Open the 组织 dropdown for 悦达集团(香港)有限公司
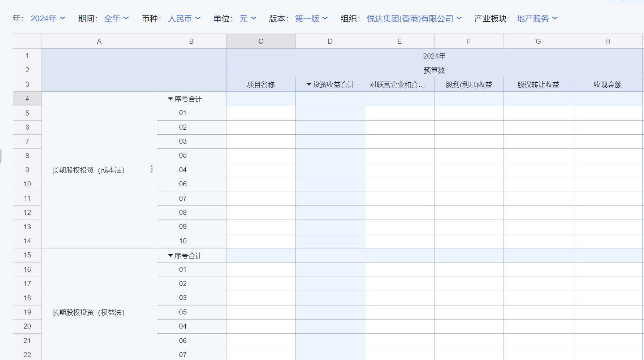This screenshot has height=360, width=644. (x=414, y=18)
